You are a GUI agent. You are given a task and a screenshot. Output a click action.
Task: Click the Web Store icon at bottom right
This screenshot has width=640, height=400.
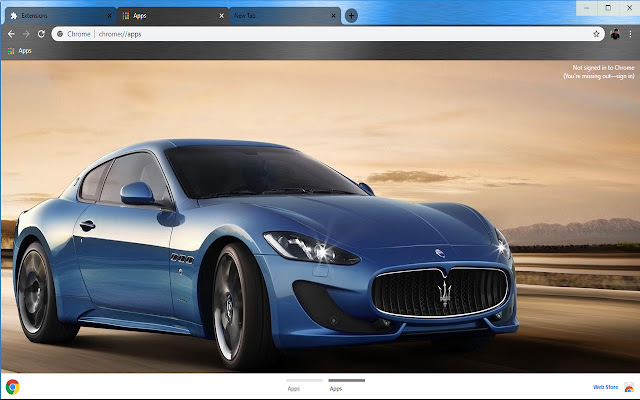(629, 387)
